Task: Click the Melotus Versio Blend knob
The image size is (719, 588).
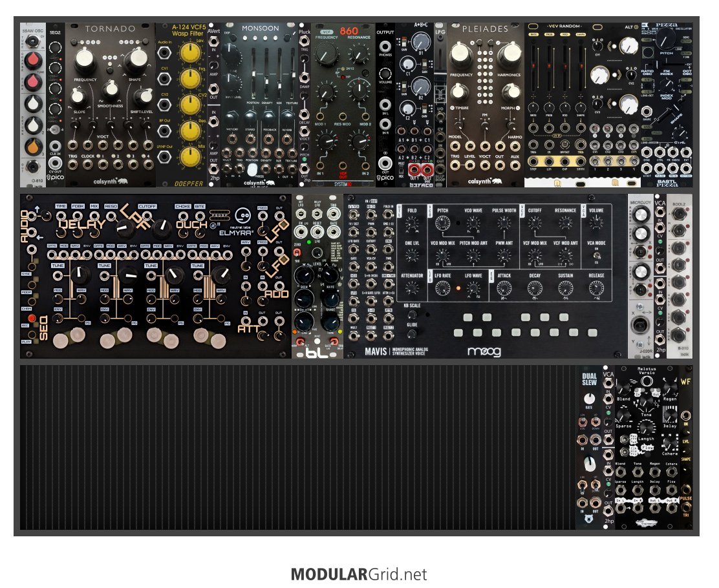Action: click(623, 389)
